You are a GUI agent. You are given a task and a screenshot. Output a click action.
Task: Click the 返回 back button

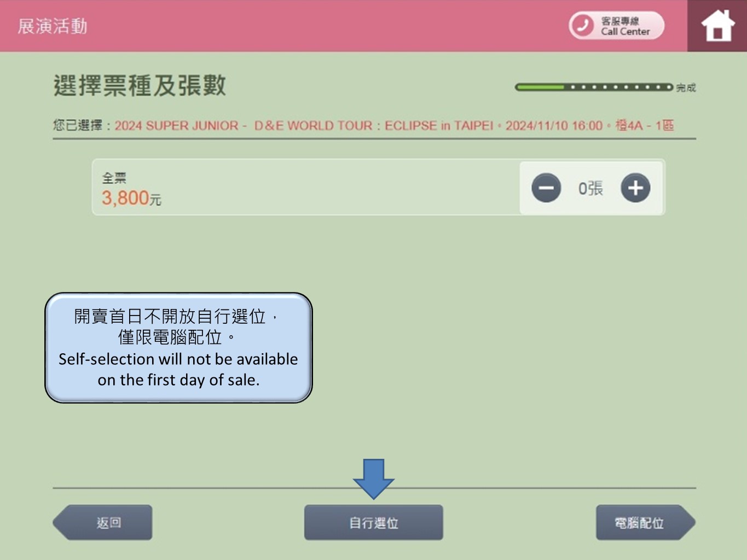[x=102, y=522]
